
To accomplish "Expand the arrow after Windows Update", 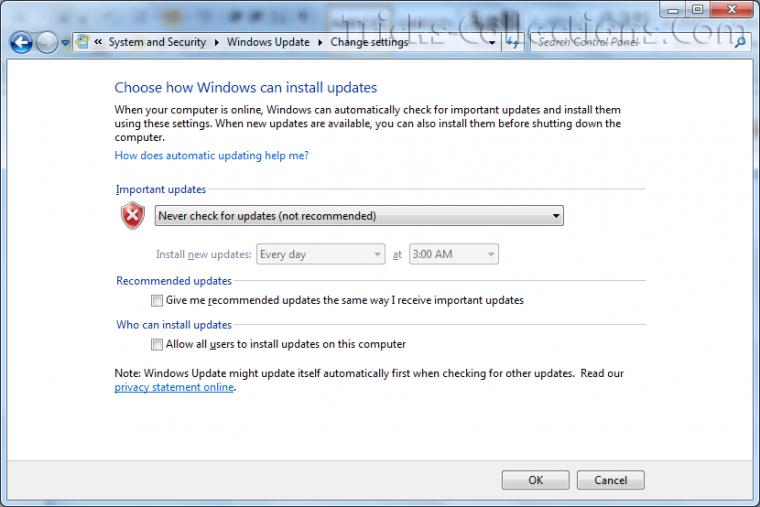I will point(320,43).
